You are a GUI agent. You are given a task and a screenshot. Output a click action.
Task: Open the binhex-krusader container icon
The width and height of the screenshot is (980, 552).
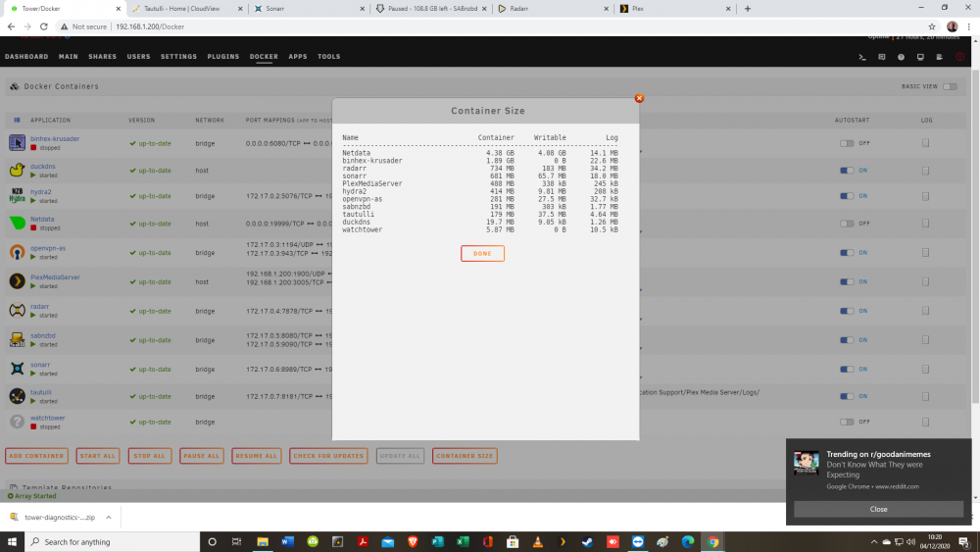pos(17,142)
